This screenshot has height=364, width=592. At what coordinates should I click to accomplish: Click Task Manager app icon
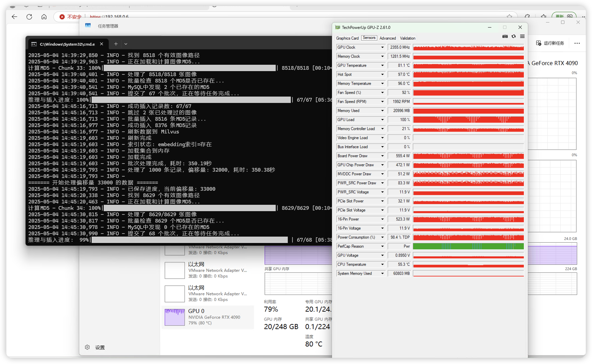click(88, 25)
